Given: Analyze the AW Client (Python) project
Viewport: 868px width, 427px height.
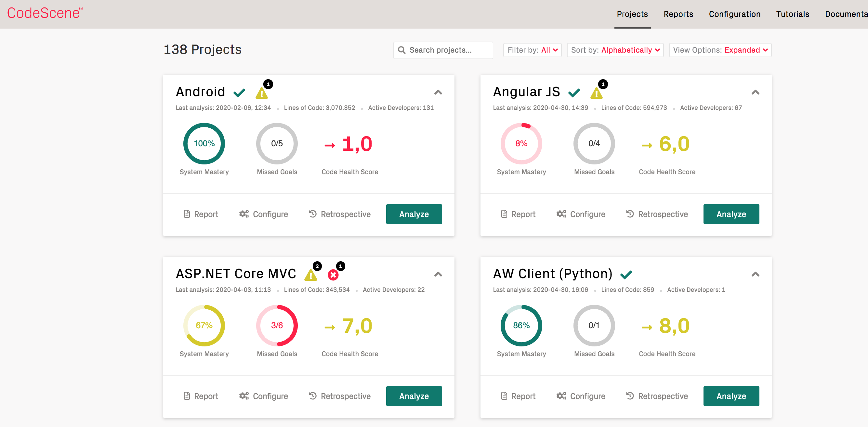Looking at the screenshot, I should (x=731, y=396).
